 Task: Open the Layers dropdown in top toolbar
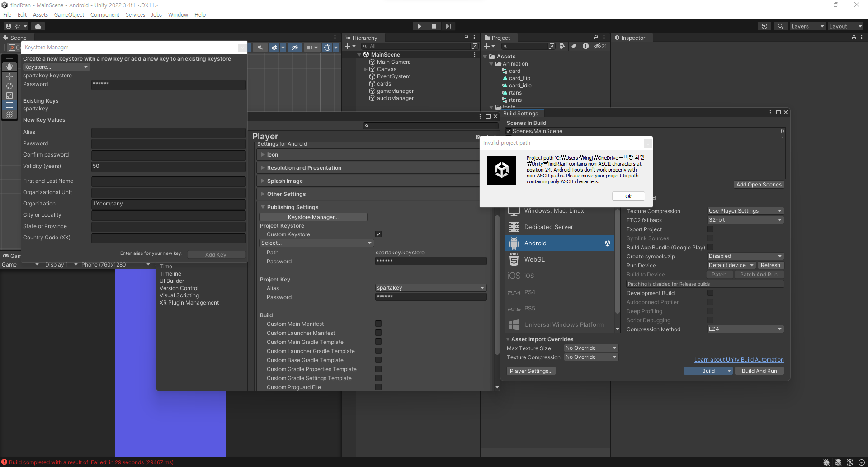pos(807,26)
